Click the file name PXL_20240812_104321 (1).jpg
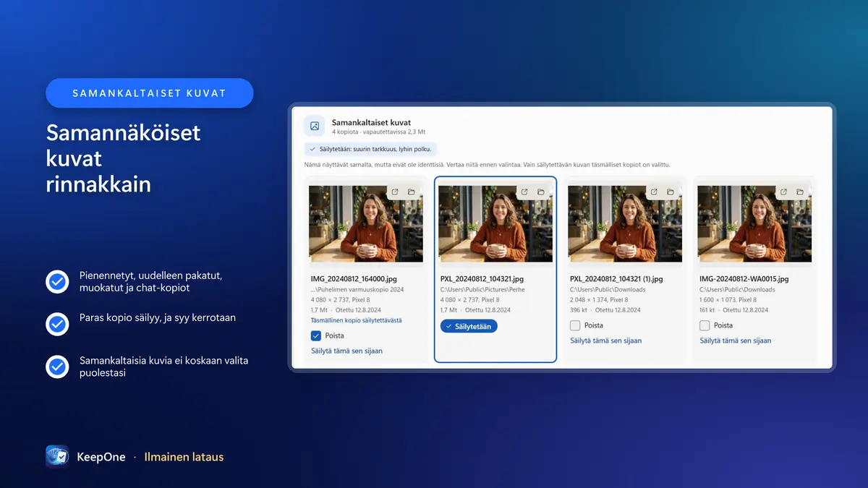The width and height of the screenshot is (868, 488). pos(617,278)
